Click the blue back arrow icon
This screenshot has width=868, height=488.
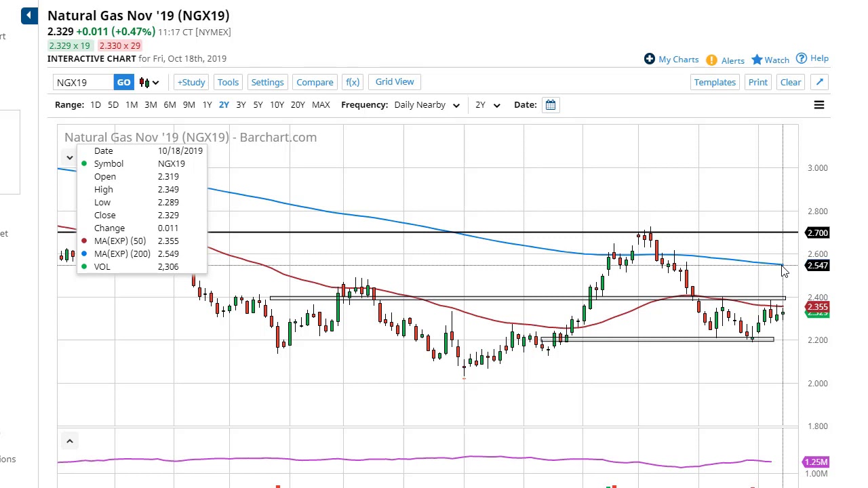click(29, 16)
